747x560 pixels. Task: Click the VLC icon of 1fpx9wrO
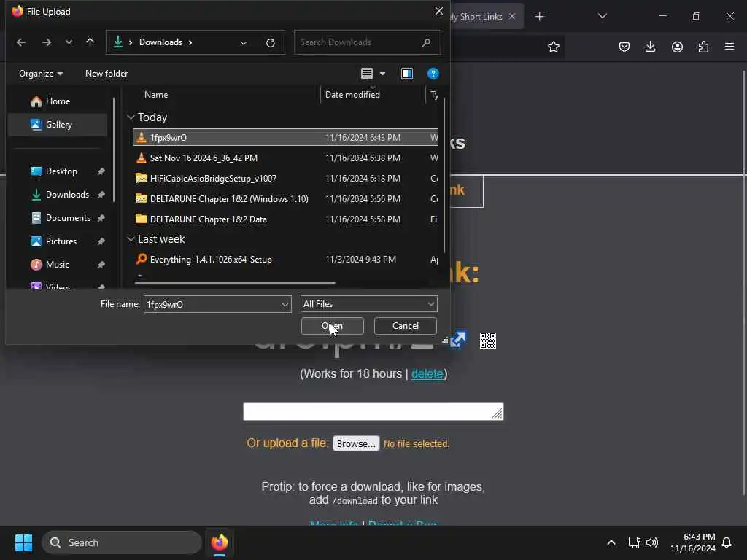tap(141, 138)
